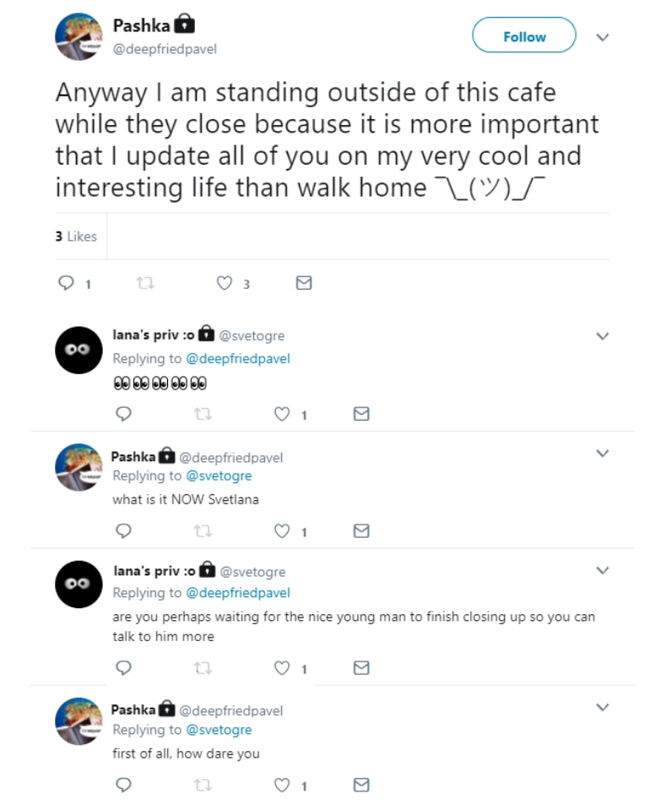Like the "nice young man" reply
The image size is (672, 805).
tap(283, 668)
